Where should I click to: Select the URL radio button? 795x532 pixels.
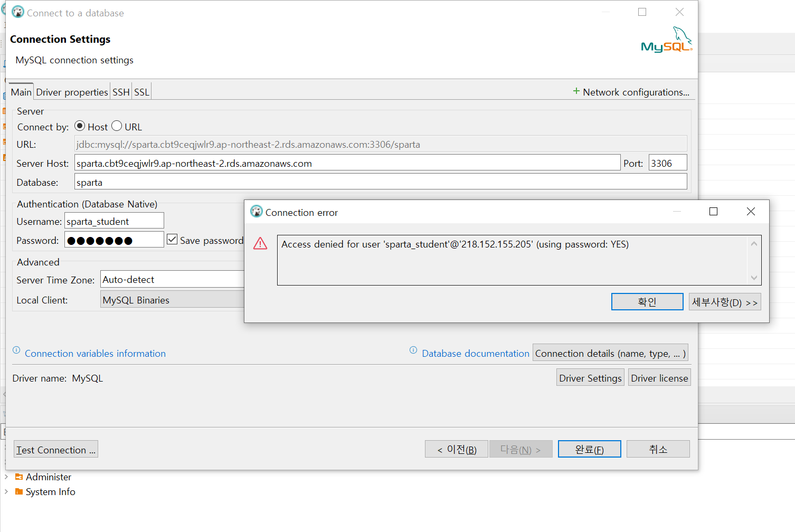(x=117, y=126)
